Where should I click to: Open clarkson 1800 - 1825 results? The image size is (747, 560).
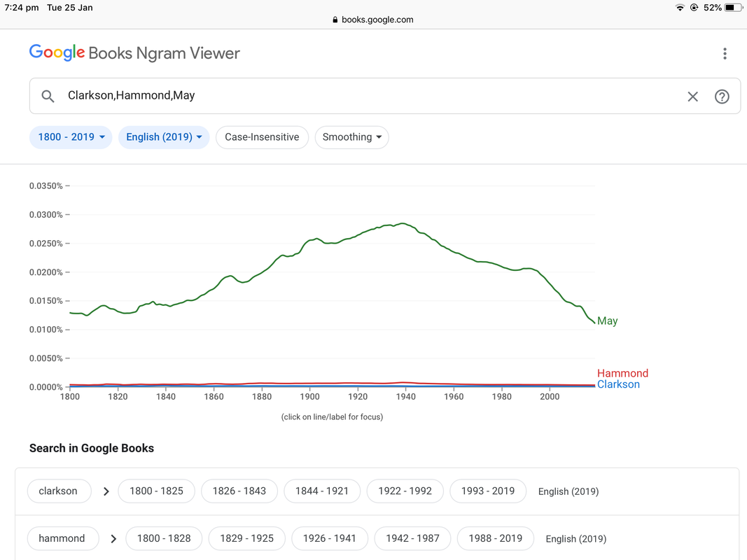pos(156,491)
